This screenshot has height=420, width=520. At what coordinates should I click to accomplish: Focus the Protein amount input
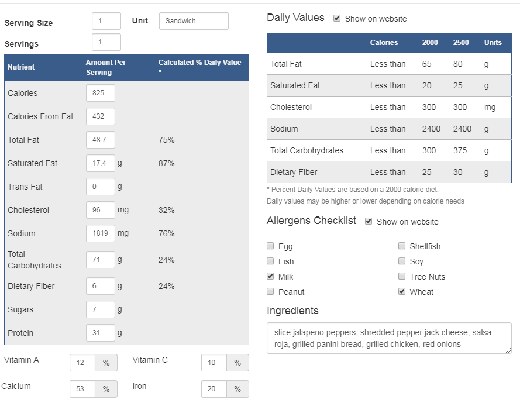(100, 333)
